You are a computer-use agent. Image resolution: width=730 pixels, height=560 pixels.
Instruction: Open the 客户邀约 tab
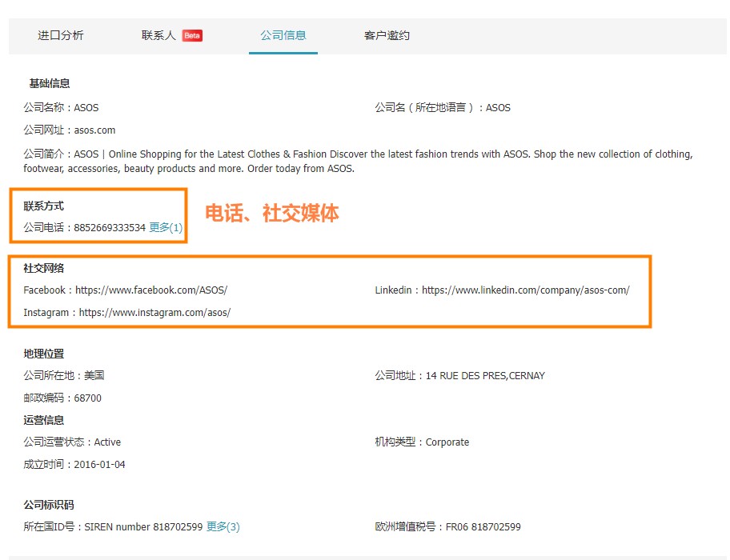click(x=387, y=35)
